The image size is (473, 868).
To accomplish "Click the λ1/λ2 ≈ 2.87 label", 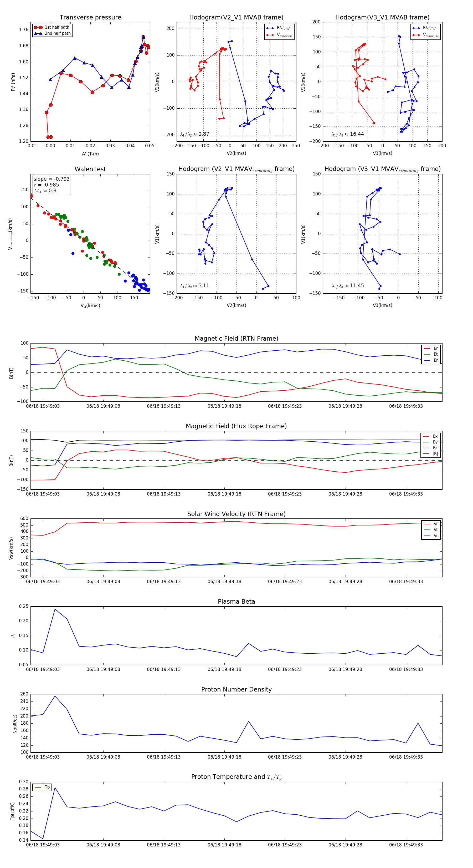I will [194, 134].
